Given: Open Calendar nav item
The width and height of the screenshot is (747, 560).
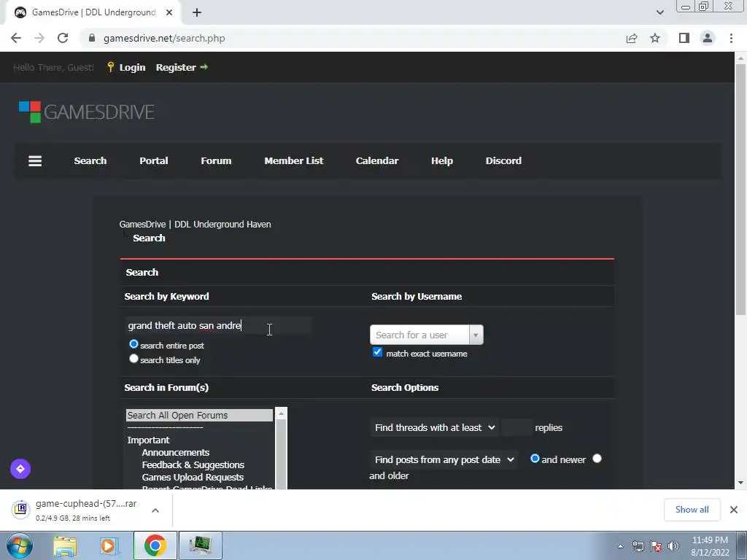Looking at the screenshot, I should (377, 161).
